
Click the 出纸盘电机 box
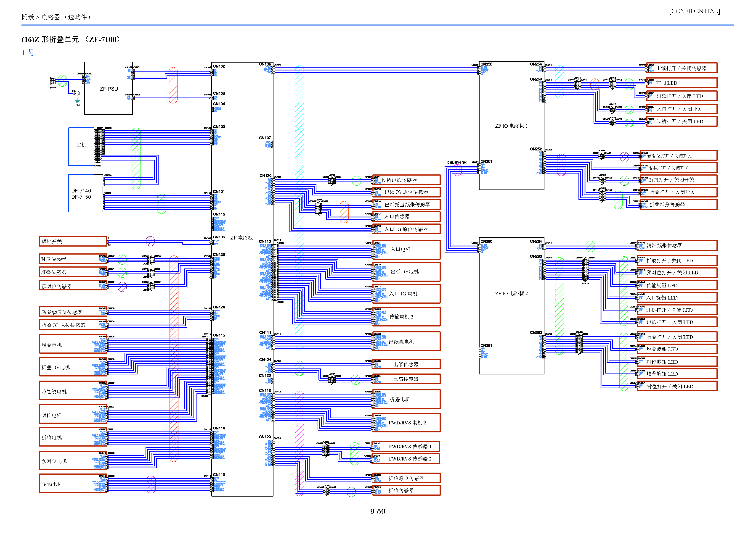coord(406,342)
